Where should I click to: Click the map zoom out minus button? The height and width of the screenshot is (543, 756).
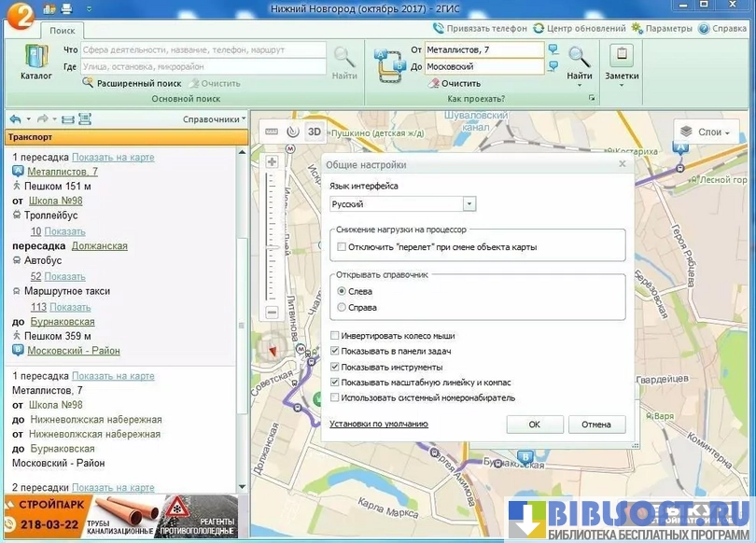(273, 313)
